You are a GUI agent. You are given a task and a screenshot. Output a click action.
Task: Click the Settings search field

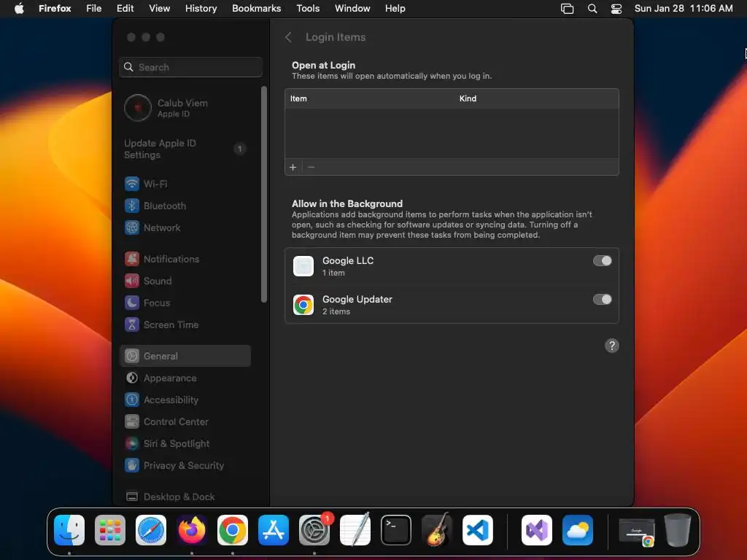(190, 67)
